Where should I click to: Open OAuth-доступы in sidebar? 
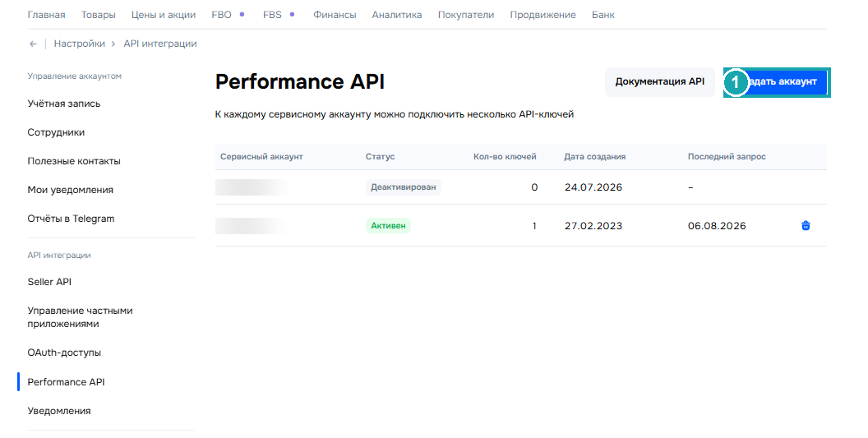click(x=64, y=353)
